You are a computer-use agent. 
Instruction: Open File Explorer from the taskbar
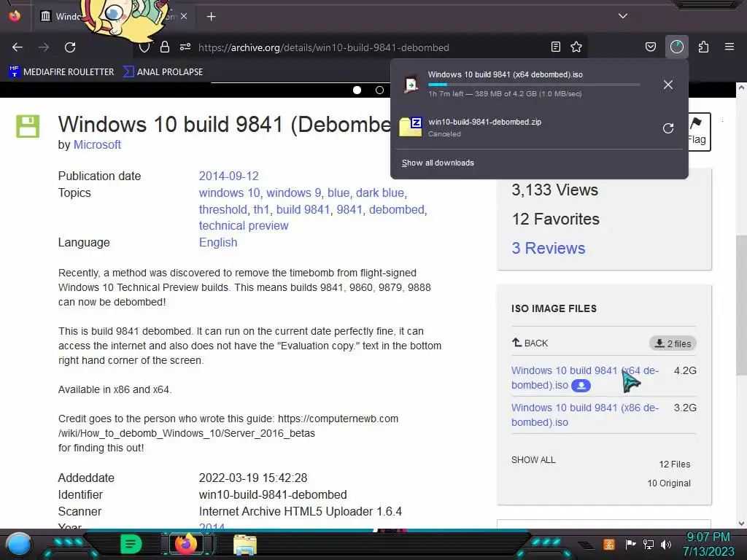click(245, 544)
